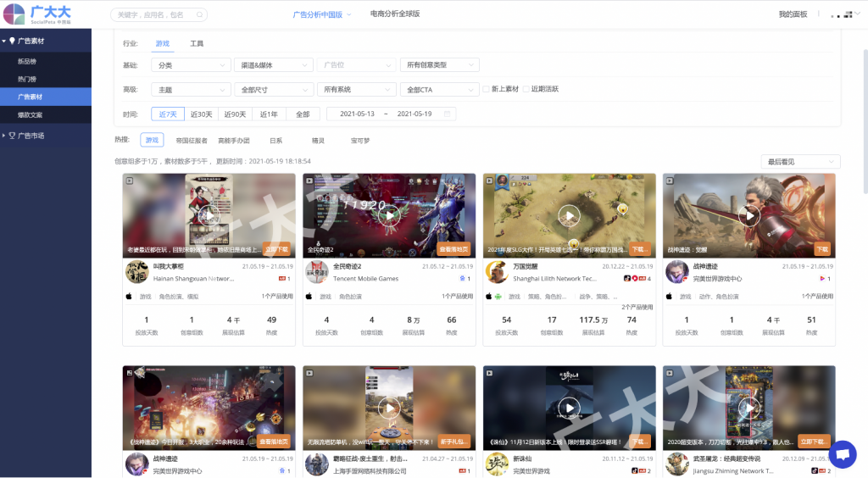Click the start date 2021-05-13 field

(357, 114)
